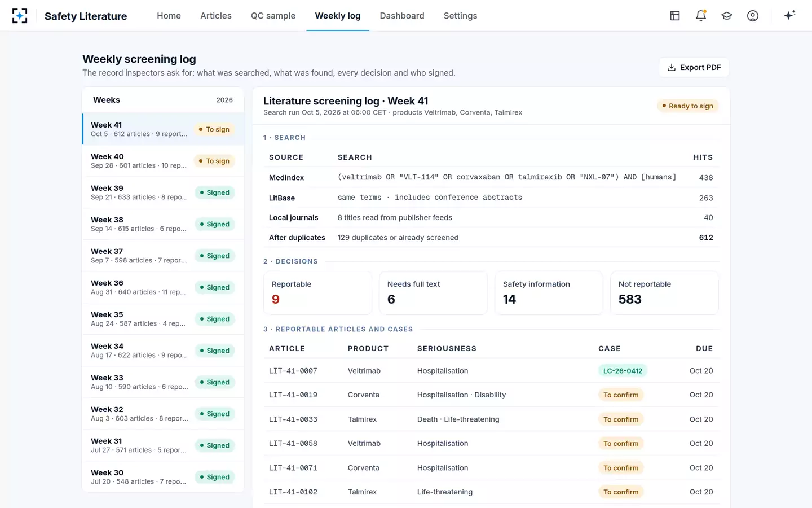Open the graduation cap help icon
812x508 pixels.
click(727, 16)
